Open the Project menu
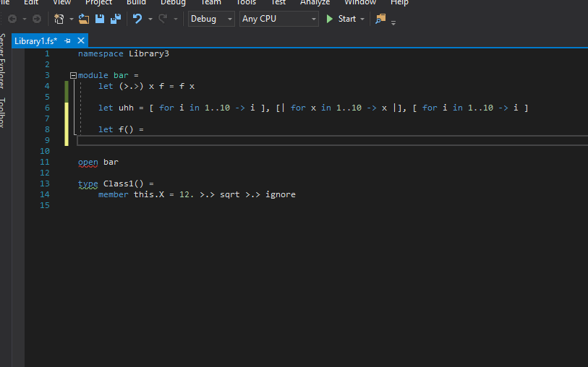This screenshot has height=367, width=588. (98, 2)
